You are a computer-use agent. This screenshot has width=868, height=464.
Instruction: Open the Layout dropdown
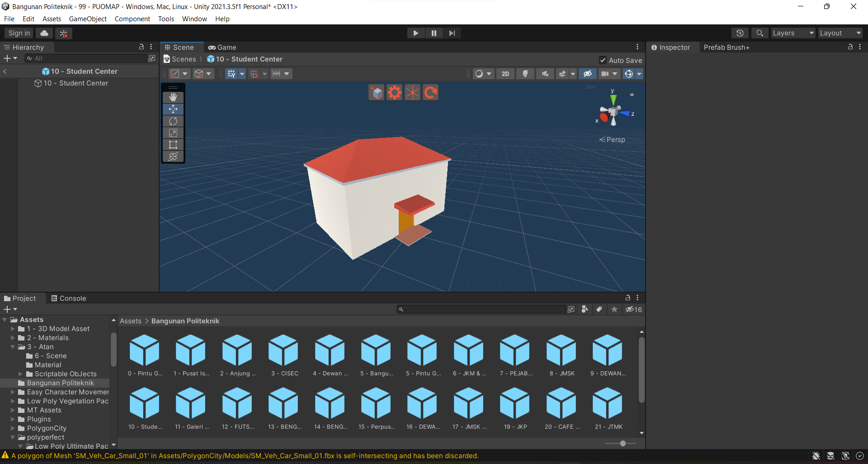point(840,33)
